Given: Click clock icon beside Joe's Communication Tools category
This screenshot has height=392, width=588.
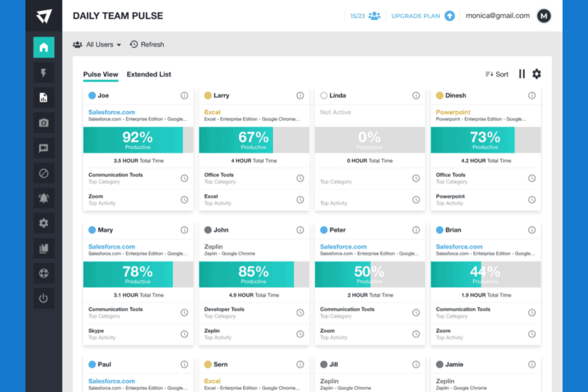Looking at the screenshot, I should [x=184, y=178].
